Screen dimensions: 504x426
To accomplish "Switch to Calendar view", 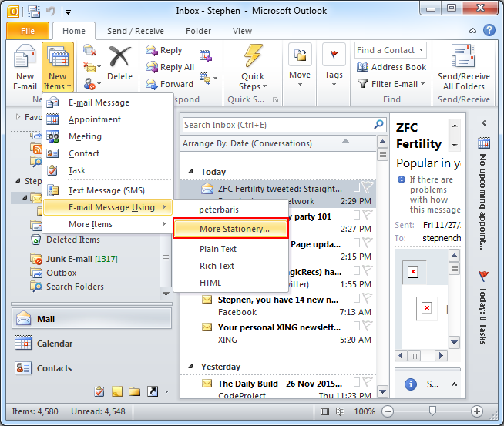I will 92,344.
